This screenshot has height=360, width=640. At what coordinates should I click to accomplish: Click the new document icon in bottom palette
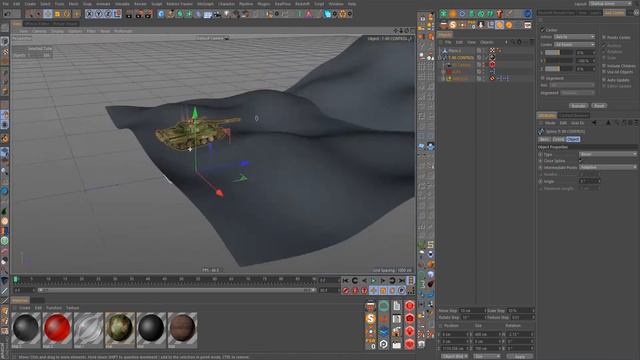(397, 306)
